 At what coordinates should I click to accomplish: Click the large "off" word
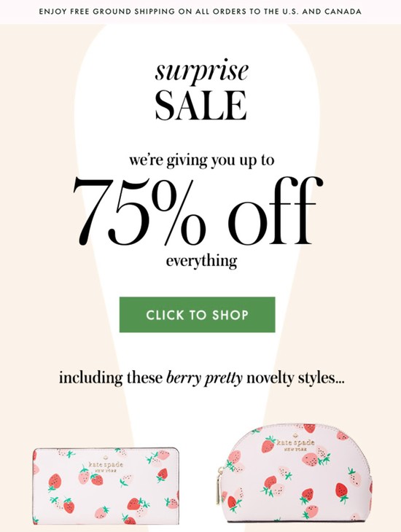click(273, 211)
